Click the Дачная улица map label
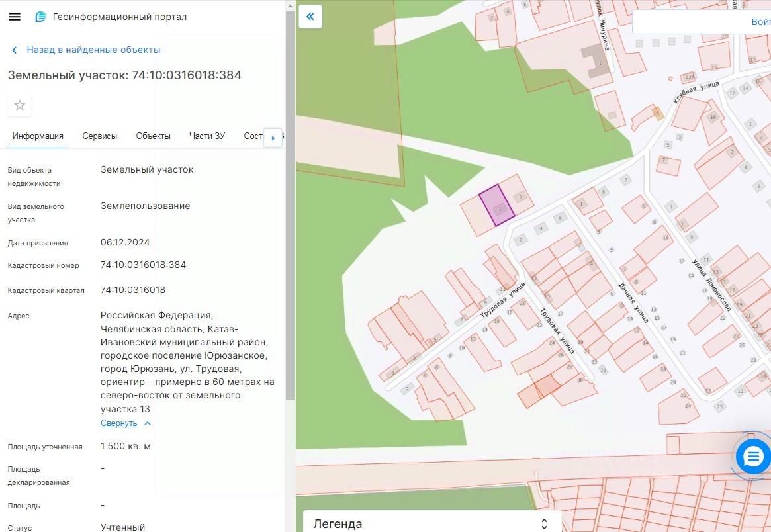The image size is (771, 532). 633,303
